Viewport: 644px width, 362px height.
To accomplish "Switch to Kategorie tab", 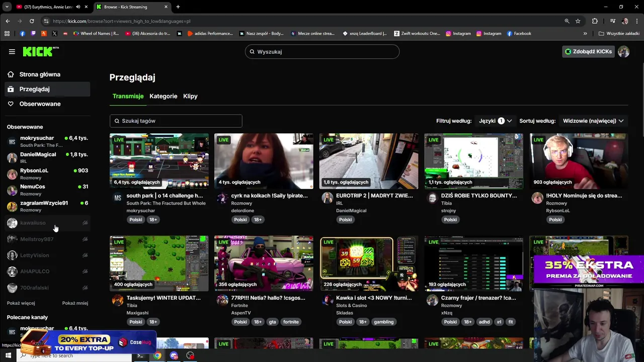I will coord(163,96).
